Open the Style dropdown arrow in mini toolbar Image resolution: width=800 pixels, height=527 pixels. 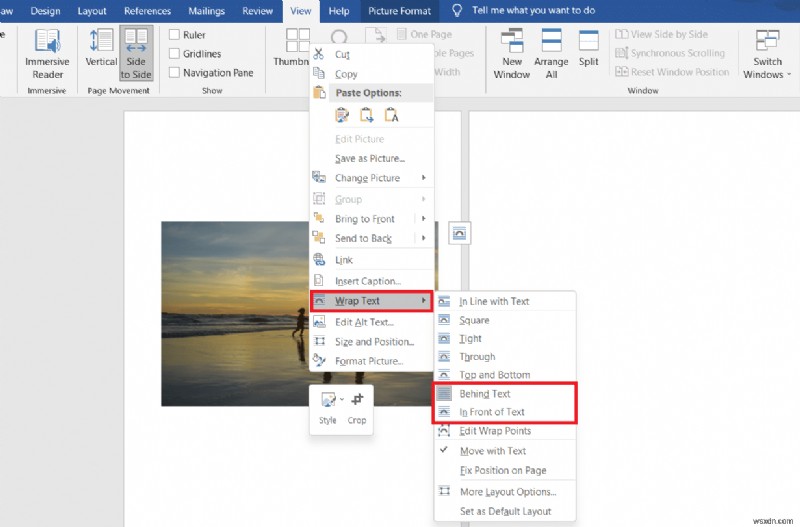(x=342, y=399)
